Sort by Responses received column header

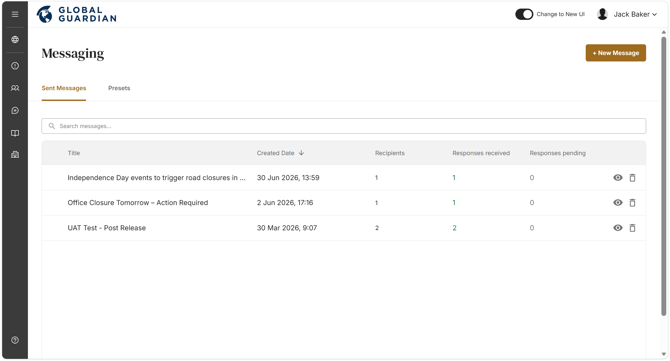click(481, 153)
